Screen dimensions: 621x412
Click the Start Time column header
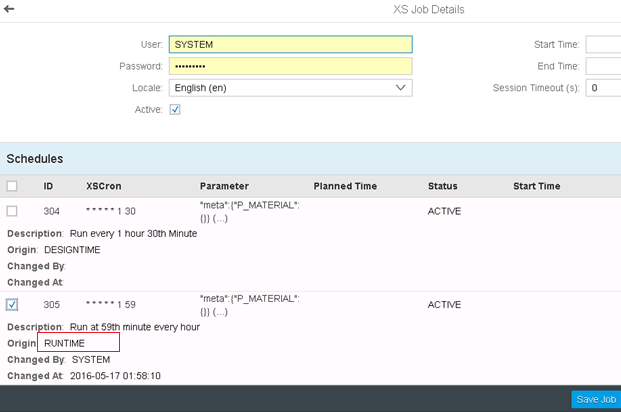[536, 186]
